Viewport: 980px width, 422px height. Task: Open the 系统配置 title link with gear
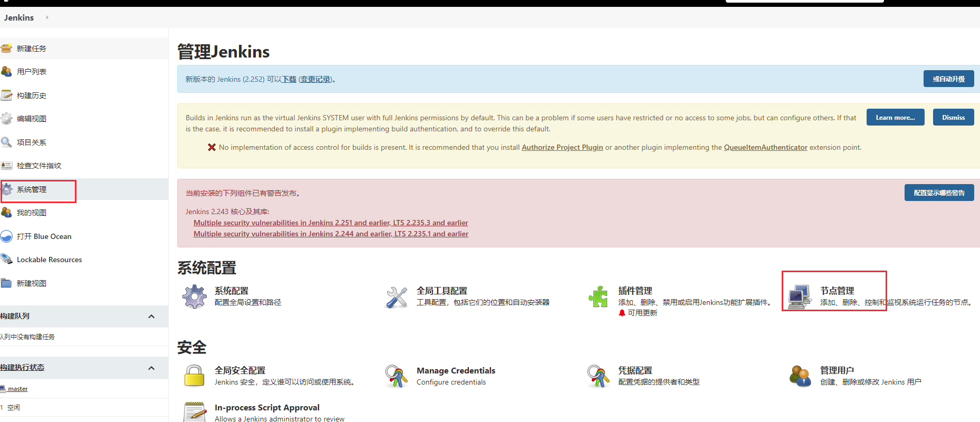point(232,291)
